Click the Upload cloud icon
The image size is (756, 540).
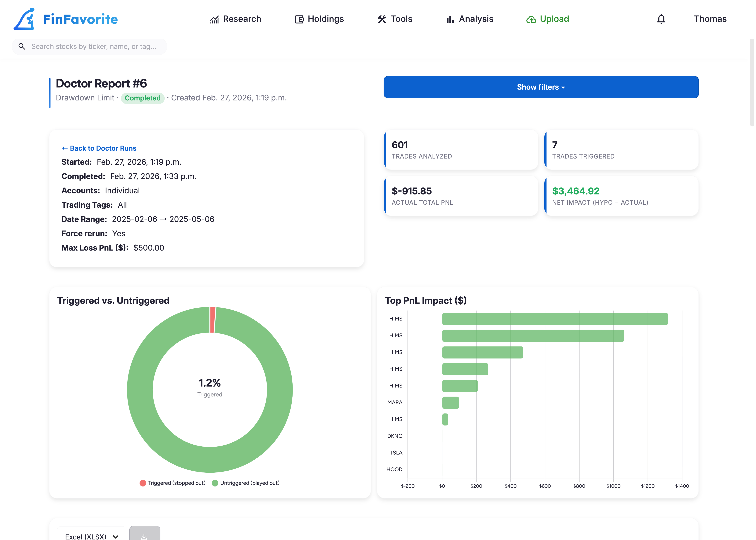[x=531, y=19]
